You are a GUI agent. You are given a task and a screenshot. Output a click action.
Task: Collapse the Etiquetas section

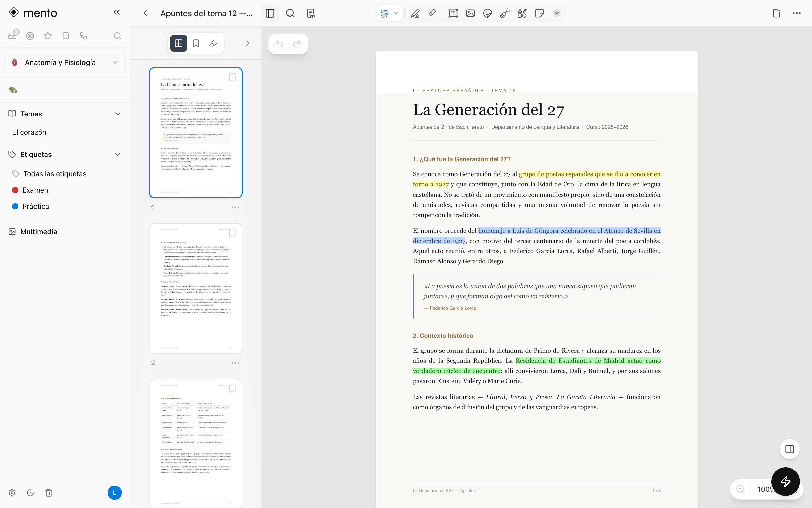[118, 154]
